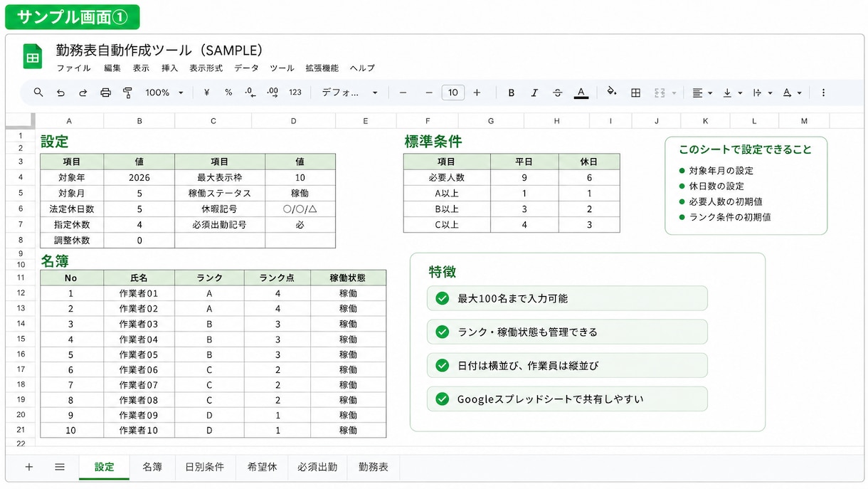Click the 必要人数 cell in 標準条件
This screenshot has width=868, height=489.
(x=447, y=177)
